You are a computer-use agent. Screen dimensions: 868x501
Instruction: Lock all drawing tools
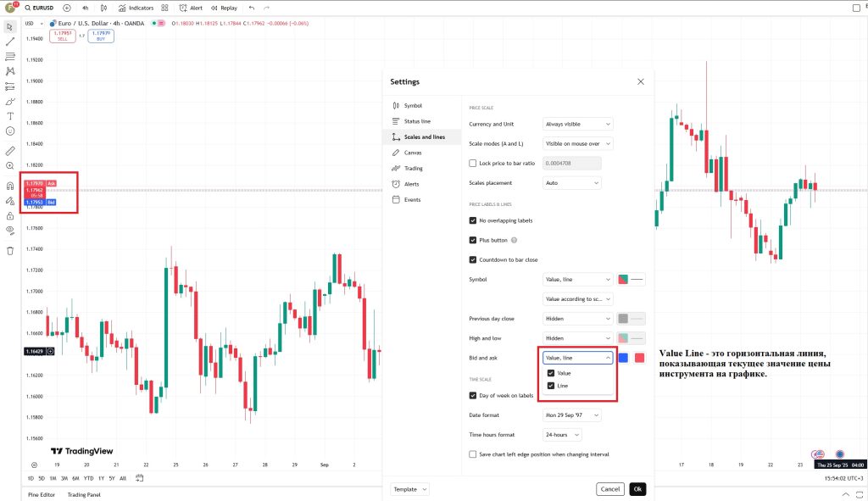point(10,216)
